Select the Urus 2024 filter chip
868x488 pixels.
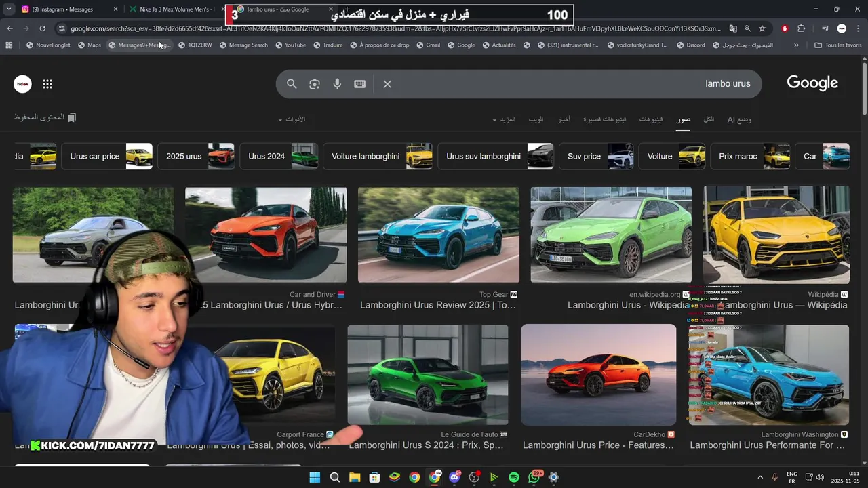coord(279,156)
